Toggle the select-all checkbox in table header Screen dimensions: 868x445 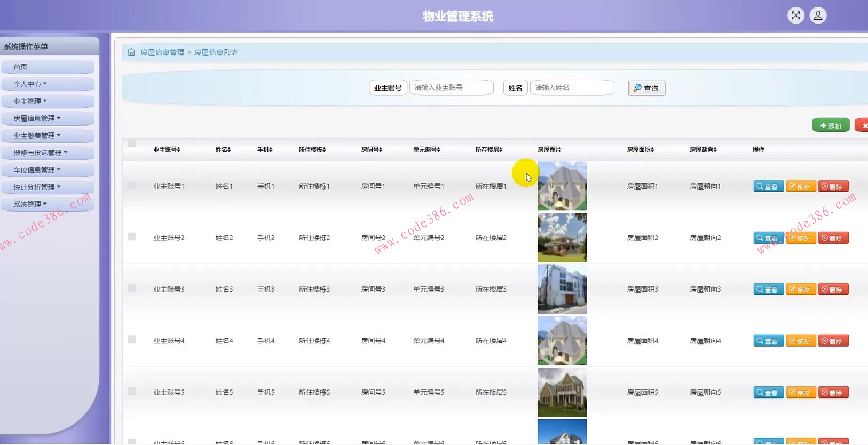[132, 144]
